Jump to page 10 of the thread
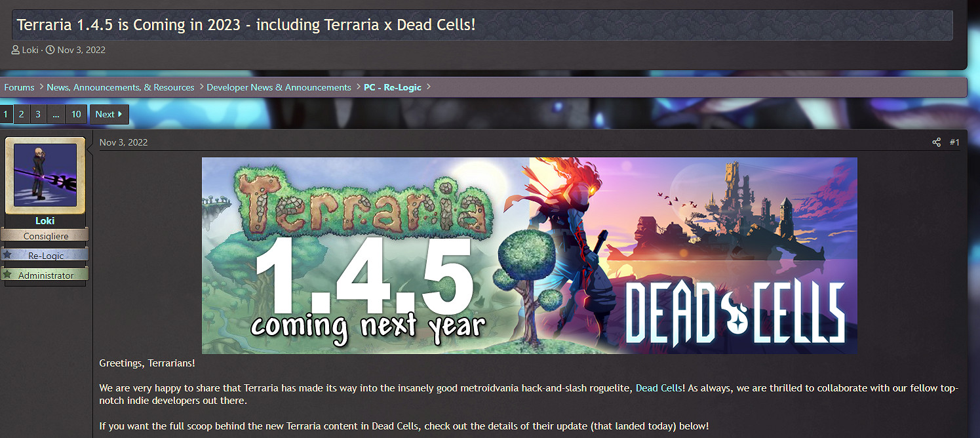This screenshot has height=438, width=980. 76,114
